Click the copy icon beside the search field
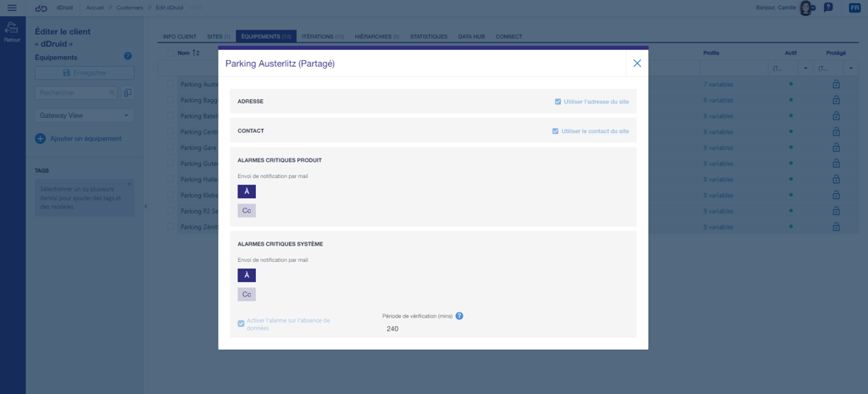Image resolution: width=868 pixels, height=394 pixels. pyautogui.click(x=128, y=93)
